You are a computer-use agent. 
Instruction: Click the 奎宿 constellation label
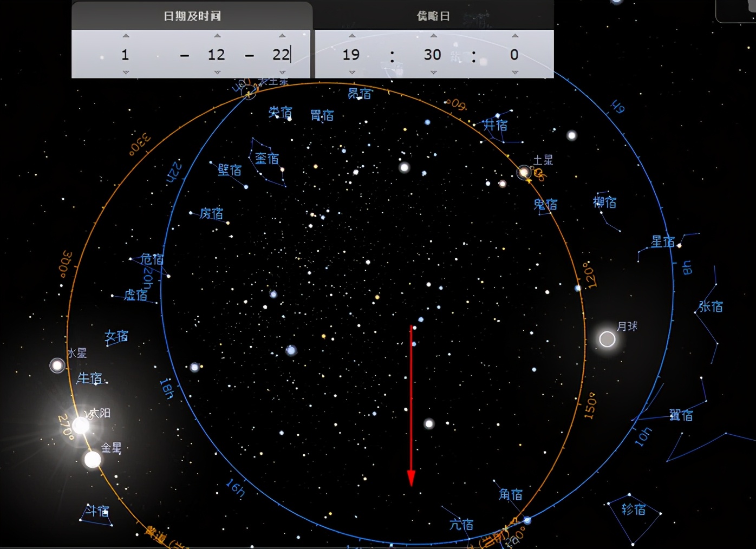267,159
